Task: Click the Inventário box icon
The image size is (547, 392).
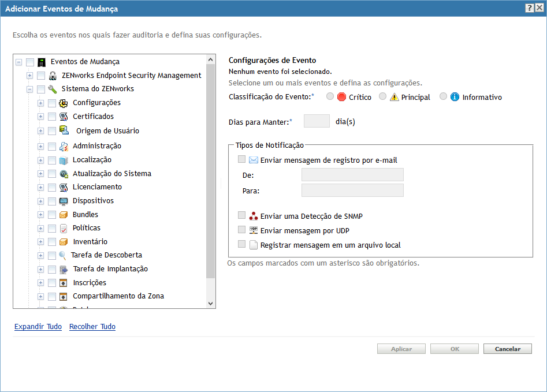Action: click(x=64, y=242)
